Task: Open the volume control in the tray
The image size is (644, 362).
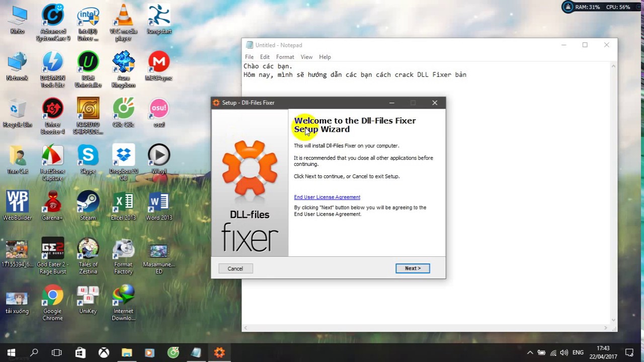Action: point(564,352)
